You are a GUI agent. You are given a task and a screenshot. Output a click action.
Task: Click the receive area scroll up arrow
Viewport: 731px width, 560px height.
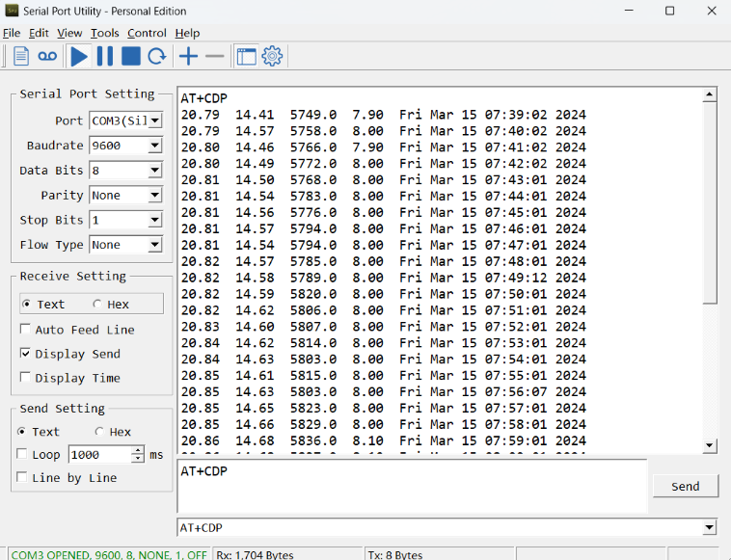click(709, 94)
